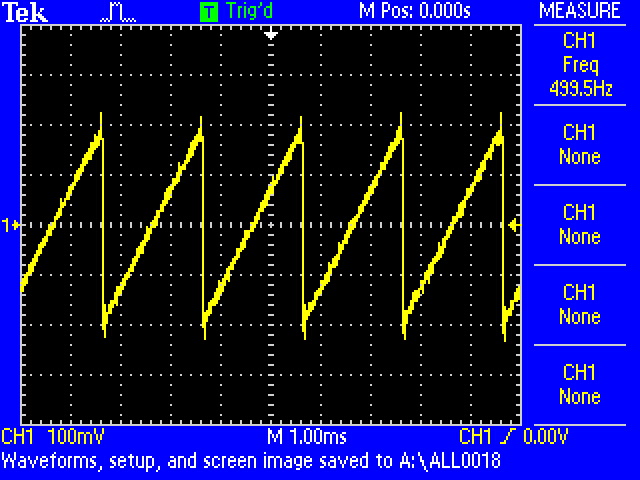This screenshot has width=640, height=480.
Task: Select the CH1 Freq 499.5Hz measurement
Action: (580, 65)
